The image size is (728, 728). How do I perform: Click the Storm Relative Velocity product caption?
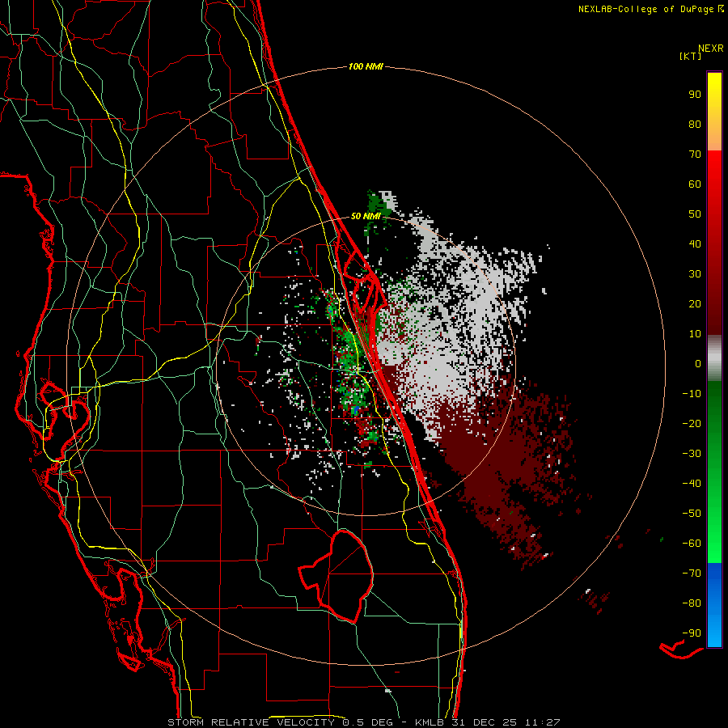click(363, 722)
